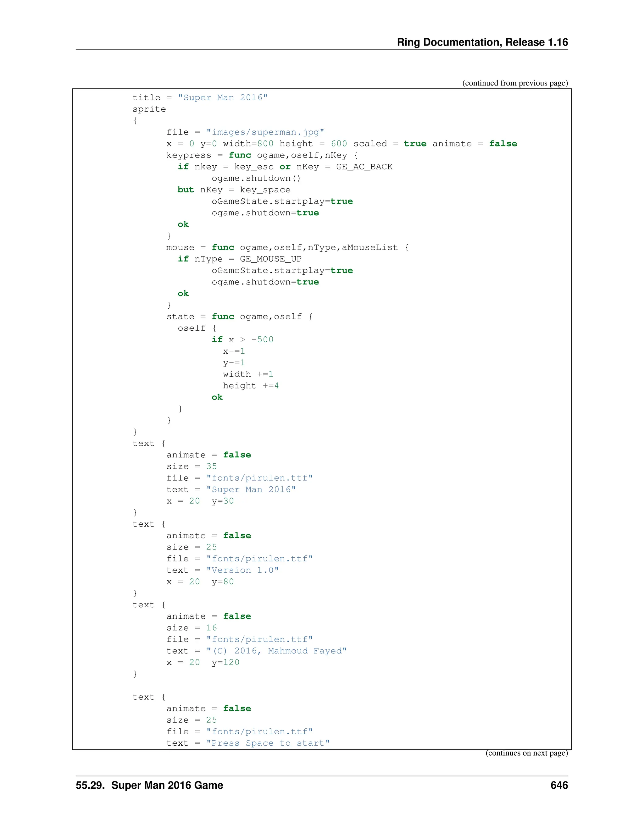Click the "(C) 2016, Mahmoud Fayed" string
The width and height of the screenshot is (644, 833).
click(276, 651)
